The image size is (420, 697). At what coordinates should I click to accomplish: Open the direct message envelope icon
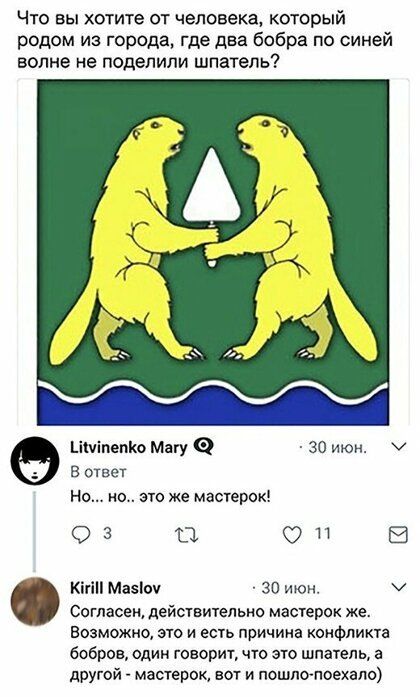(398, 535)
